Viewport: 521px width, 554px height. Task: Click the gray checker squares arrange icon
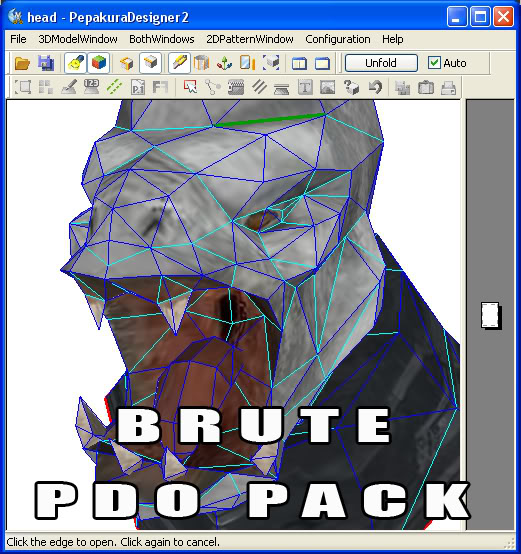pyautogui.click(x=46, y=87)
